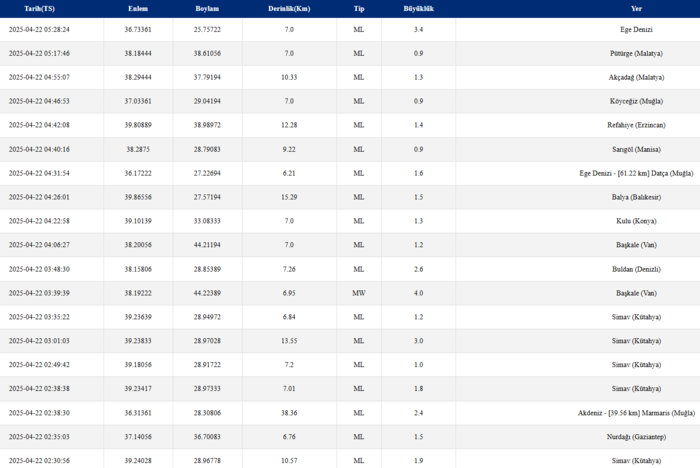Viewport: 700px width, 468px height.
Task: Click the Yer column header
Action: tap(636, 8)
